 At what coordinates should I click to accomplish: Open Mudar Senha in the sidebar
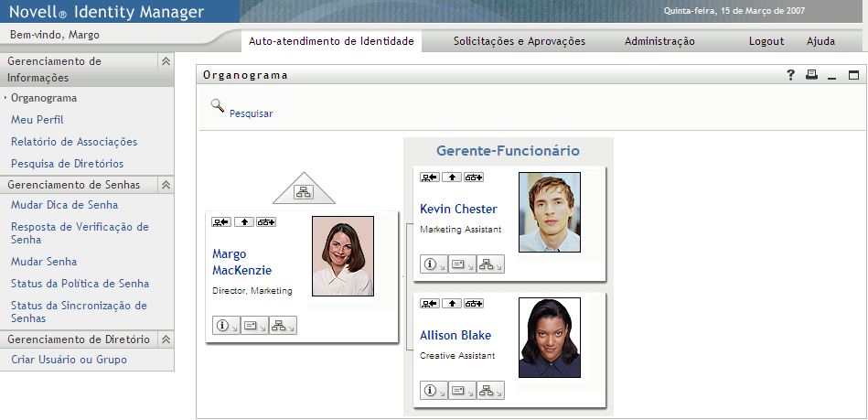pos(44,262)
